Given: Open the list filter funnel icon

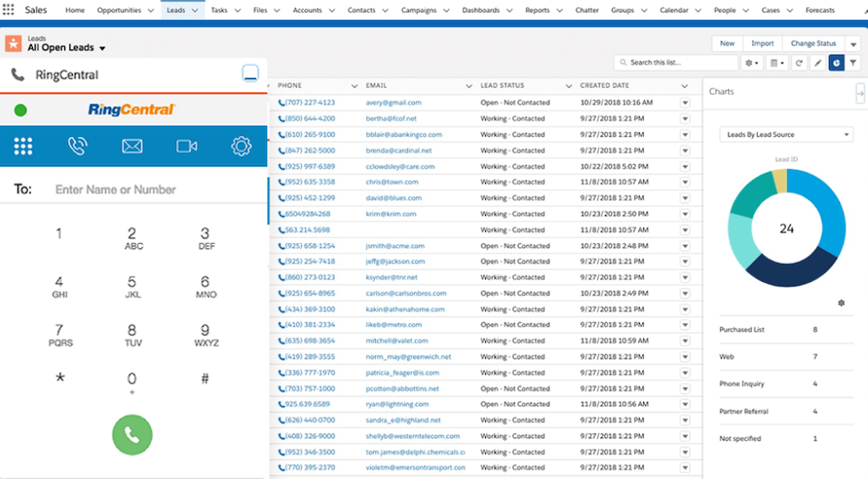Looking at the screenshot, I should 853,62.
